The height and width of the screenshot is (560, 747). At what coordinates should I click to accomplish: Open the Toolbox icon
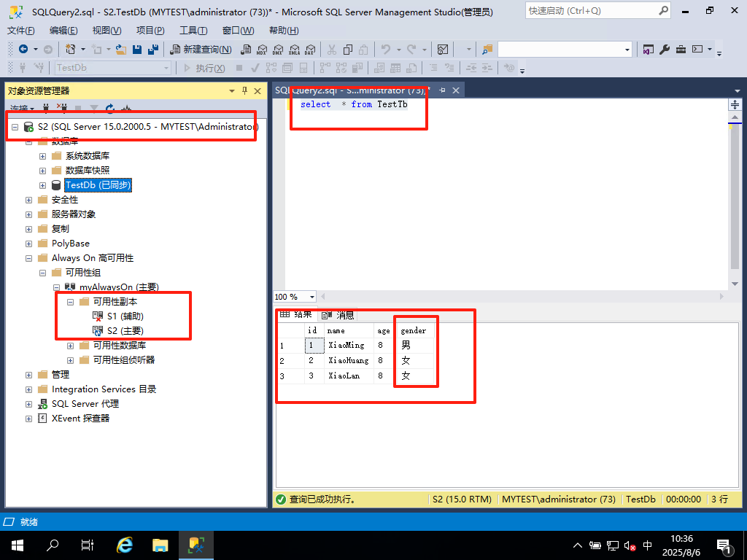tap(681, 49)
